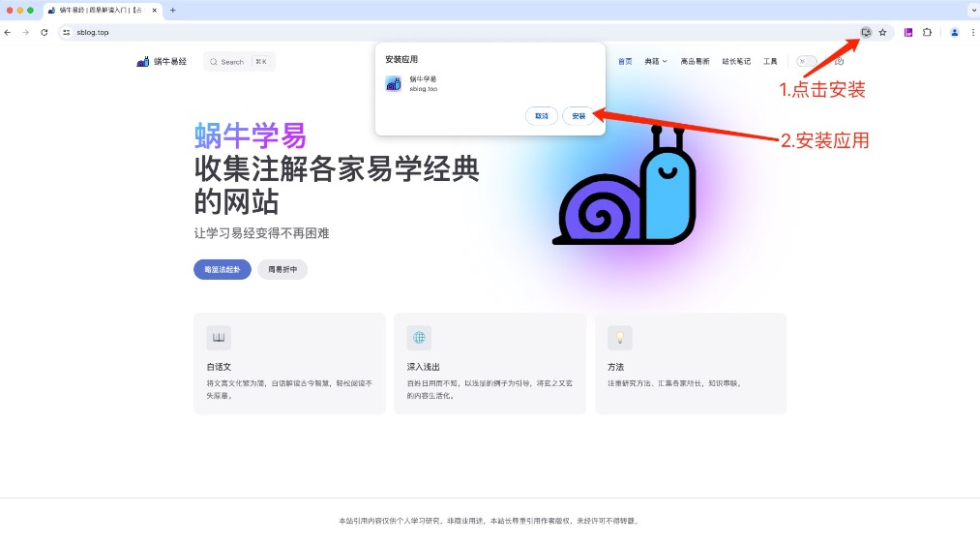Screen dimensions: 980x543
Task: Click the snail mascot illustration
Action: (624, 186)
